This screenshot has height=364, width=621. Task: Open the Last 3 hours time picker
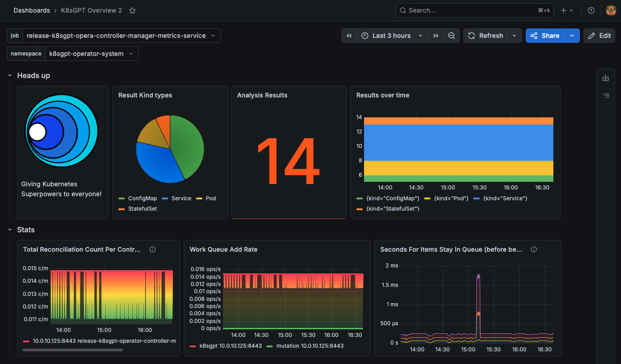point(392,36)
